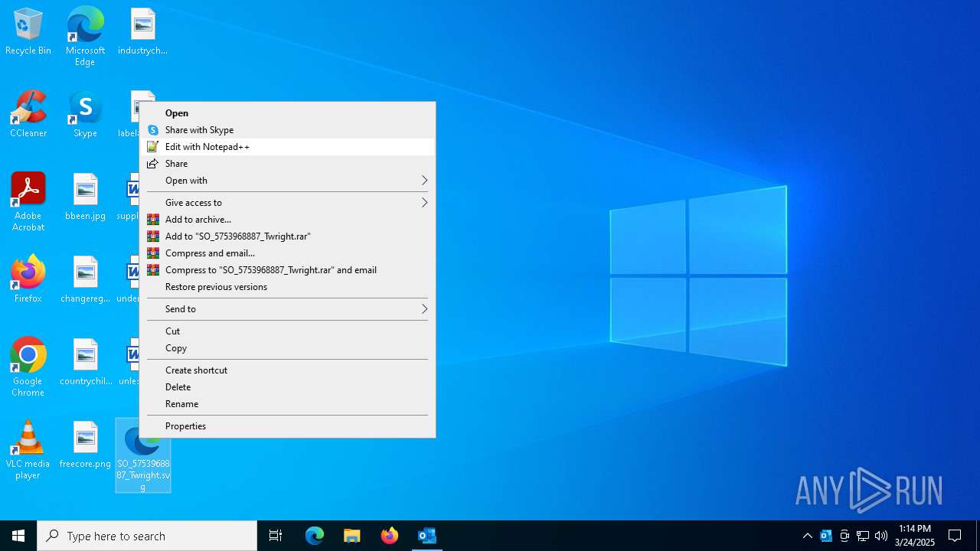This screenshot has width=980, height=551.
Task: Select the SO_5753968887_Twright.svg file icon
Action: pos(143,455)
